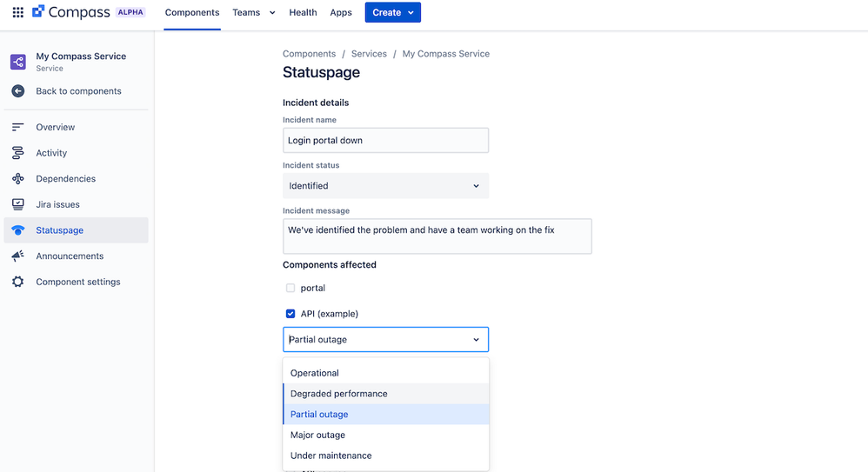Click the Services breadcrumb link

369,54
